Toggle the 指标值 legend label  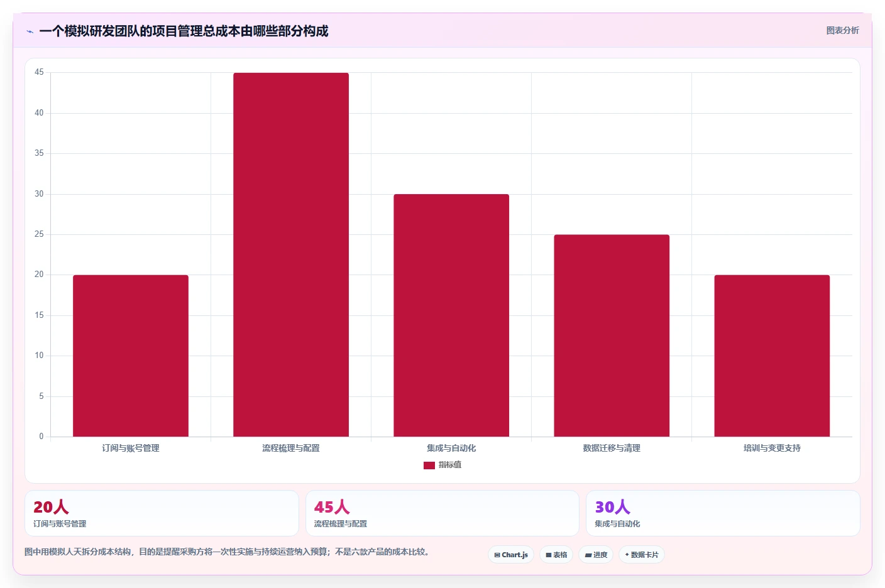click(450, 465)
